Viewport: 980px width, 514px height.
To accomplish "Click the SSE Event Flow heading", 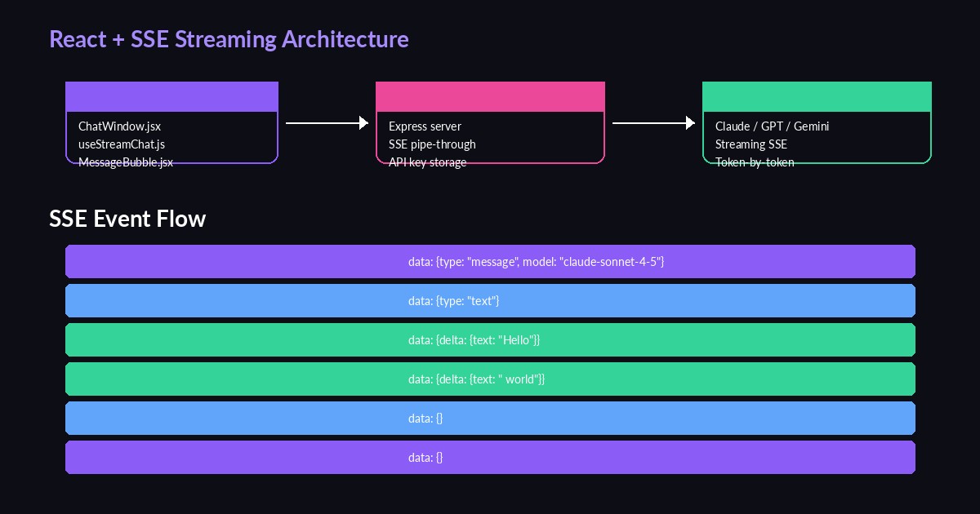I will [x=127, y=219].
